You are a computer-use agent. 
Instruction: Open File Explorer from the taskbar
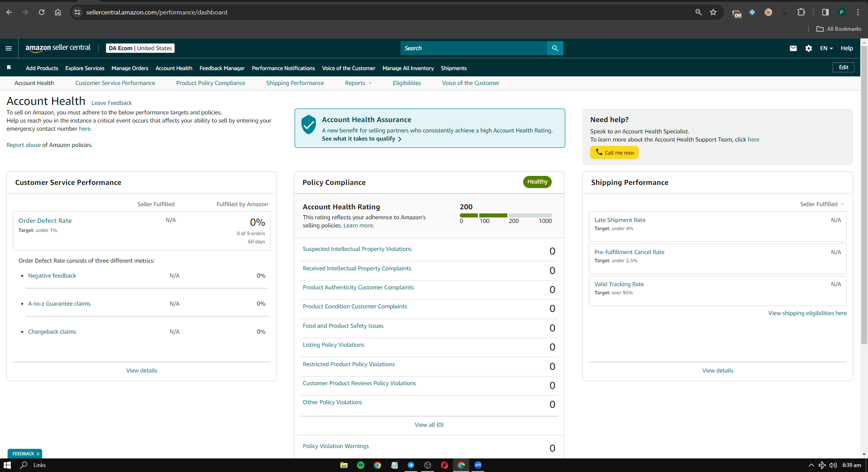click(344, 465)
